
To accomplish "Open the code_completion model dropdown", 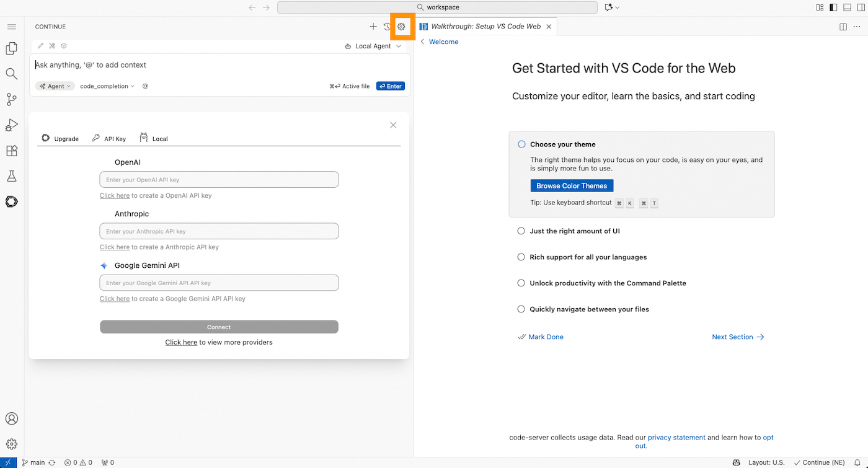I will tap(107, 86).
